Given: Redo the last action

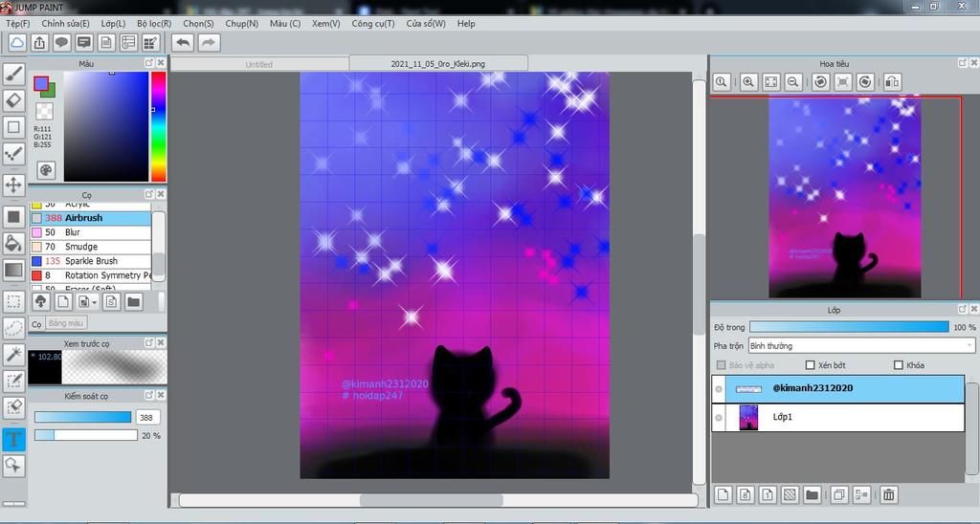Looking at the screenshot, I should click(209, 42).
